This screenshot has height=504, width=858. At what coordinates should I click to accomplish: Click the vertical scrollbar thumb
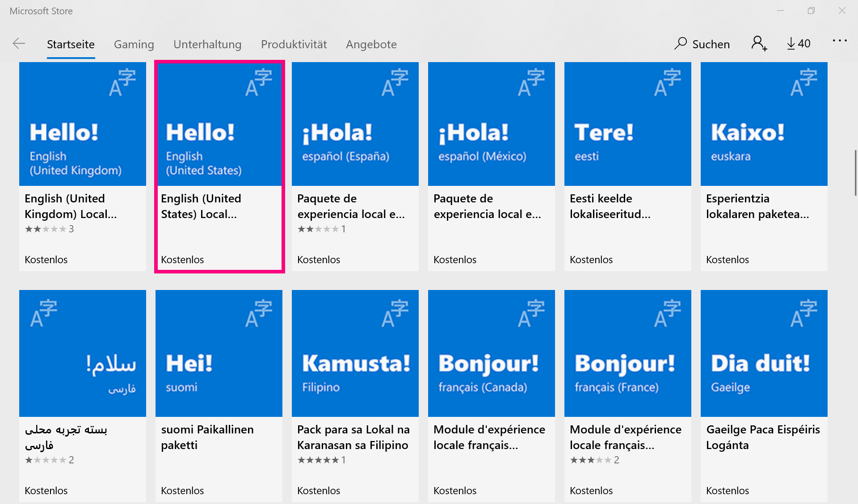click(x=855, y=172)
